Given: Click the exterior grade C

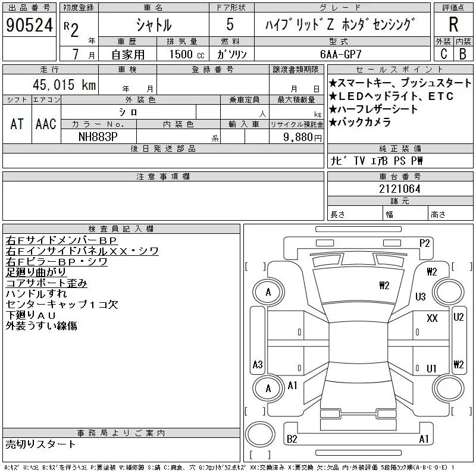Looking at the screenshot, I should click(x=443, y=54).
